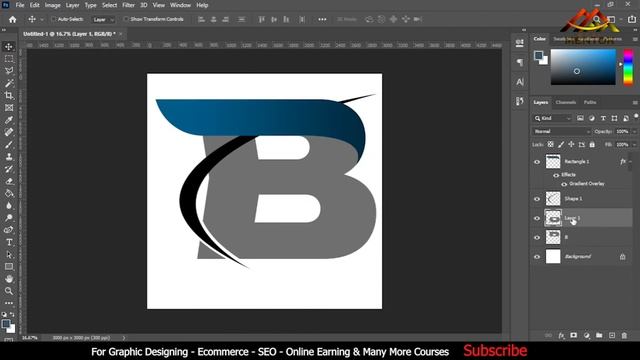Click the lock transparent pixels button
The image size is (640, 360).
(x=551, y=144)
